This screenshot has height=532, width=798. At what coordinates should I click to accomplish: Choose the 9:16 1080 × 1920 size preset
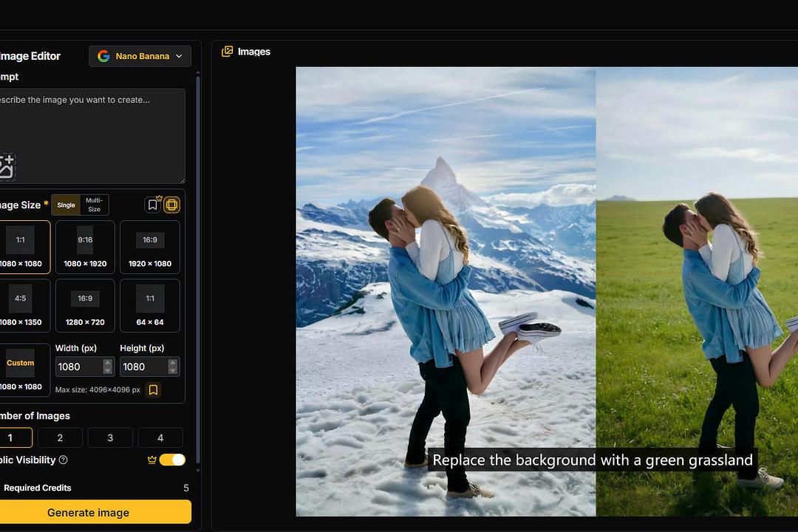coord(85,247)
